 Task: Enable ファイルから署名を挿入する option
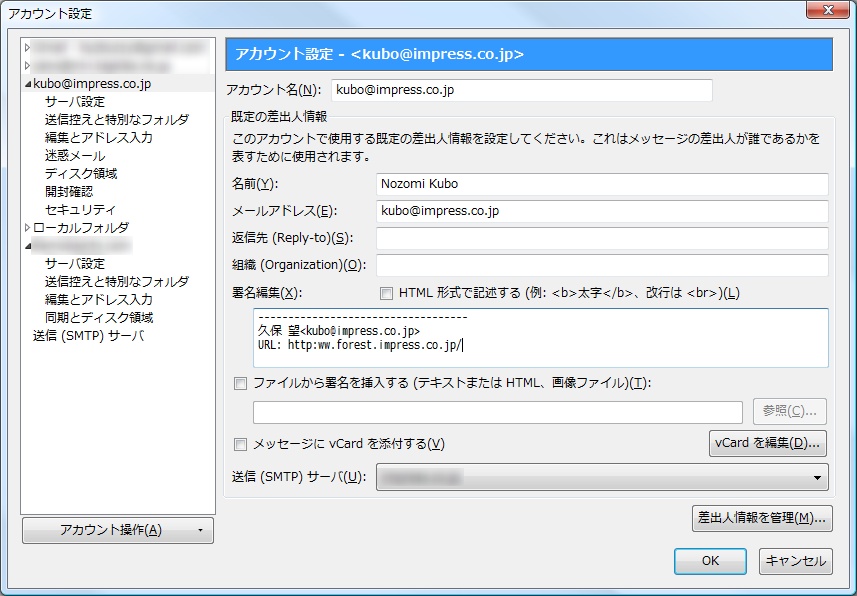tap(238, 383)
